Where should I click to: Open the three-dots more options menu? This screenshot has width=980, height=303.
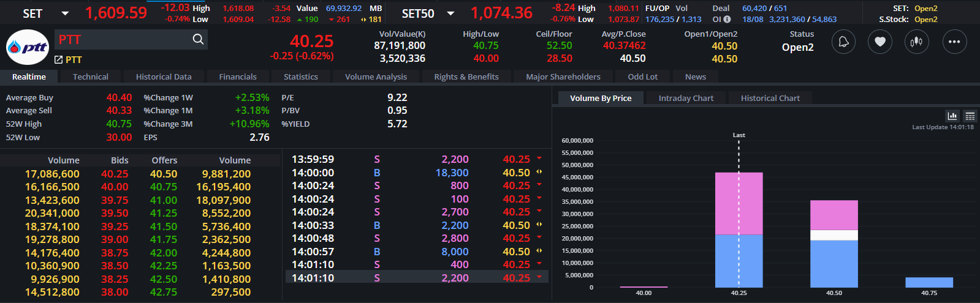tap(954, 42)
